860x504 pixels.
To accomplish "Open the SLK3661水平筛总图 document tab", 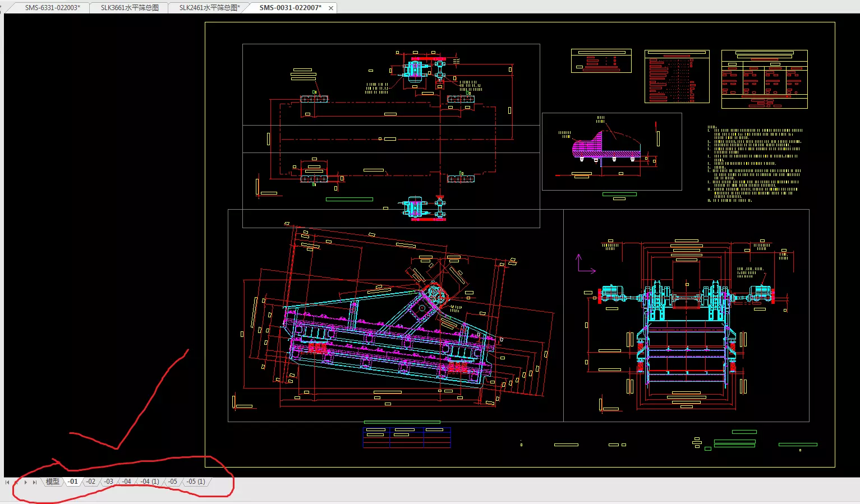I will point(130,8).
